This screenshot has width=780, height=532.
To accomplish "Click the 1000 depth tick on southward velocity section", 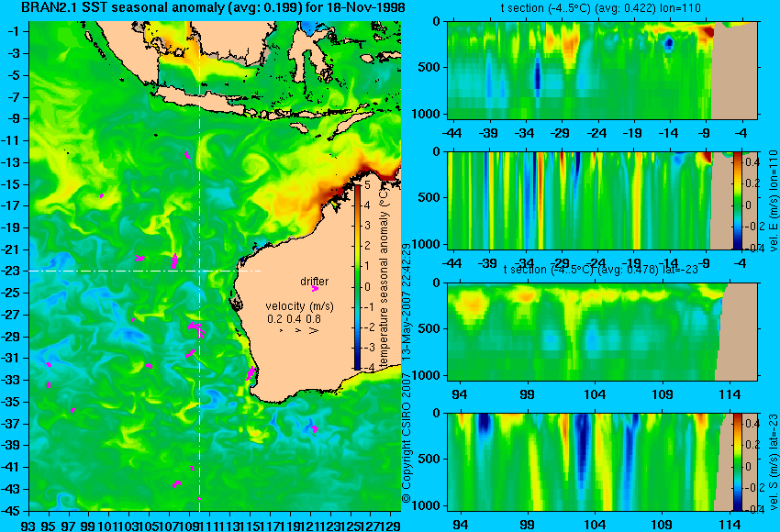I will [427, 505].
